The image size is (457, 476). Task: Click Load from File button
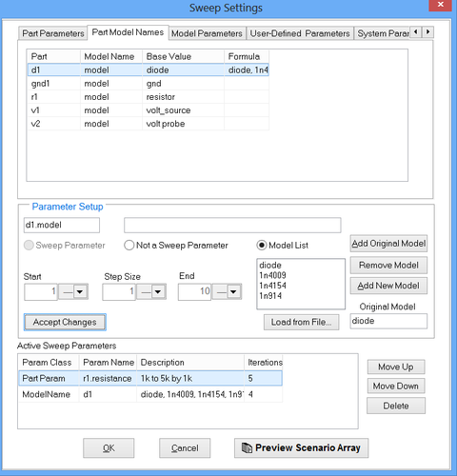(x=301, y=322)
